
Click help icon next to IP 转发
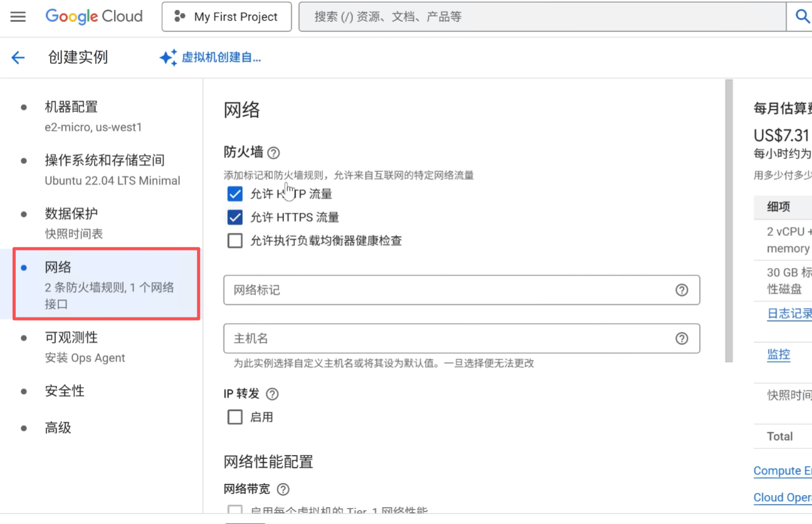pos(272,394)
